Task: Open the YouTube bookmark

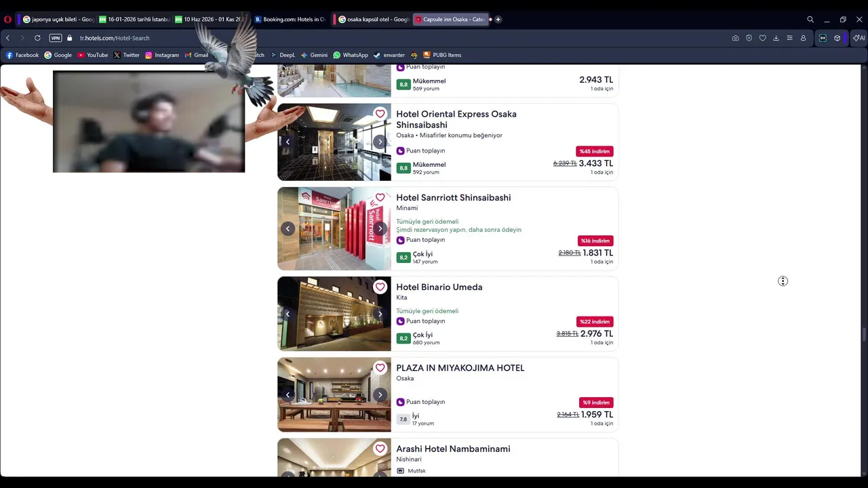Action: point(93,55)
